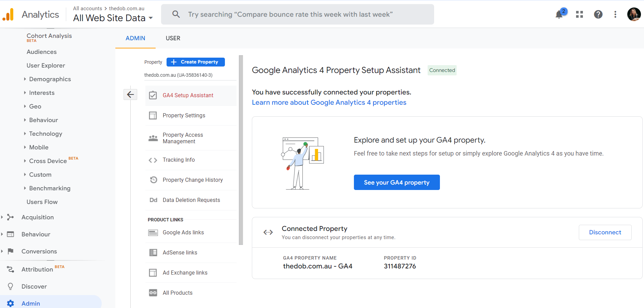Expand the Mobile submenu
Screen dimensions: 644x308
pyautogui.click(x=25, y=147)
